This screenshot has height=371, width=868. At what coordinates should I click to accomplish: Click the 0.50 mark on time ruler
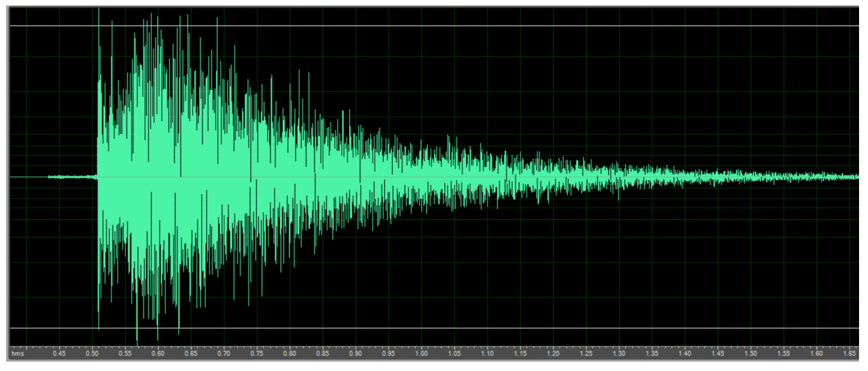tap(92, 353)
